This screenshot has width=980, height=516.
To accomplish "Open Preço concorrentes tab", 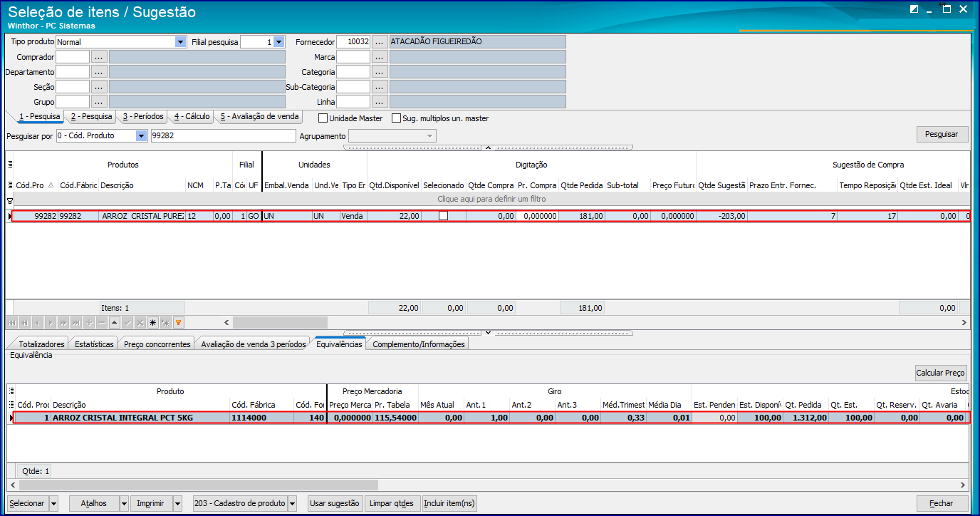I will point(157,344).
